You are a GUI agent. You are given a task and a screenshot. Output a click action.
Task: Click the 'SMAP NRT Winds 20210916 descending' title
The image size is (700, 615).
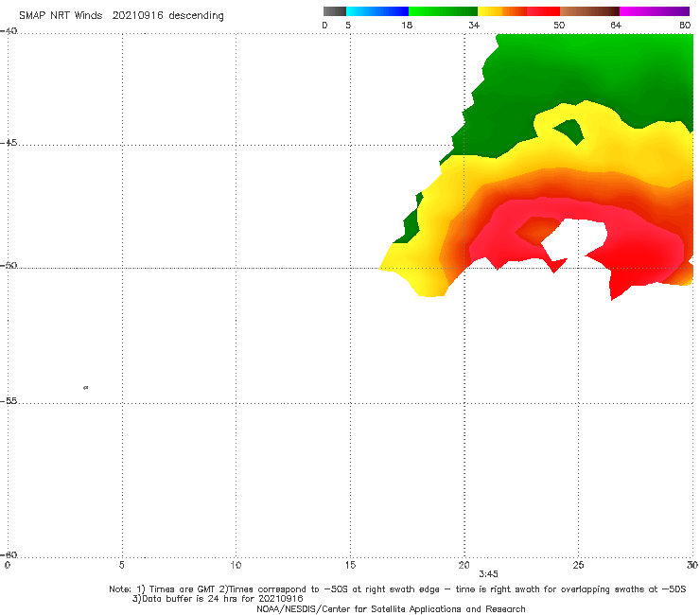click(121, 15)
